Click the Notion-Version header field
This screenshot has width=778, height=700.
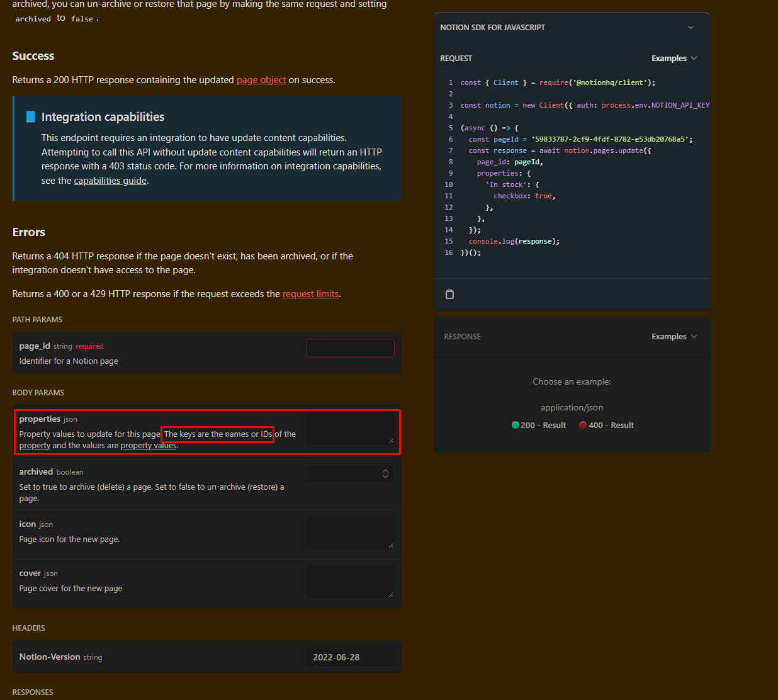click(350, 657)
